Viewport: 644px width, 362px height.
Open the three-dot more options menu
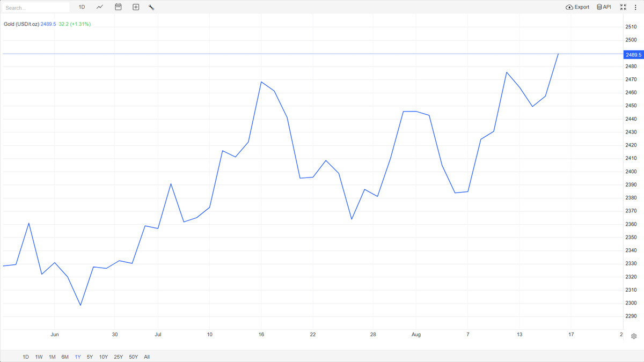tap(635, 7)
